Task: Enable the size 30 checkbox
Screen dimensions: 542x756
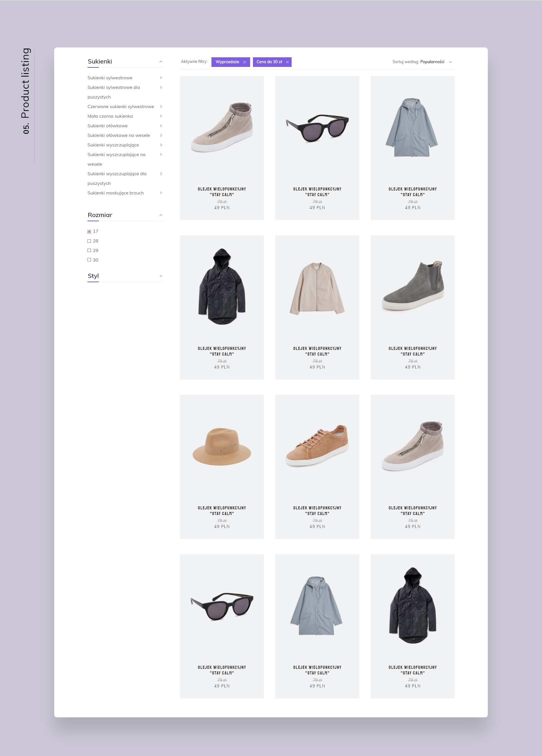Action: 89,260
